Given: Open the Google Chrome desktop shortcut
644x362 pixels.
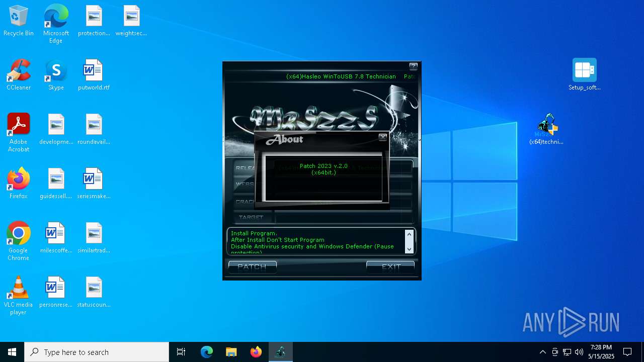Looking at the screenshot, I should (19, 241).
